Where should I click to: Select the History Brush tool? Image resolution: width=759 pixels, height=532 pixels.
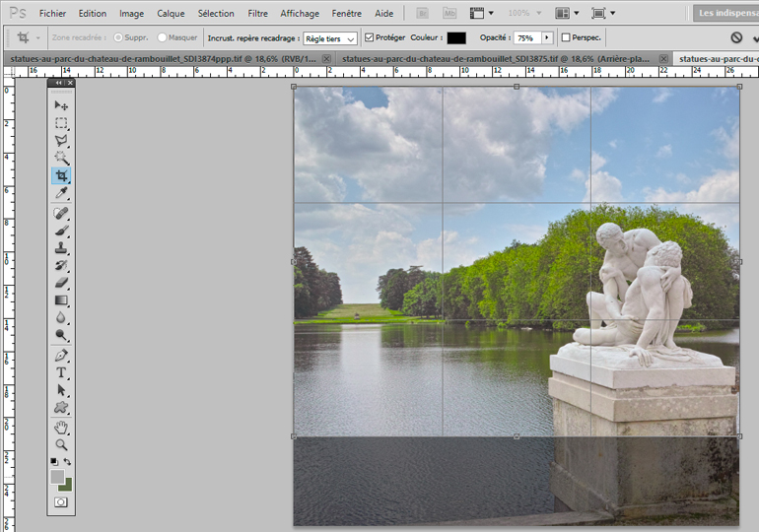[x=61, y=266]
